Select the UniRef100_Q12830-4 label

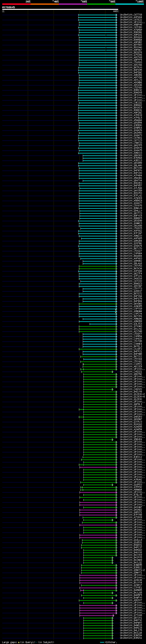(132, 397)
